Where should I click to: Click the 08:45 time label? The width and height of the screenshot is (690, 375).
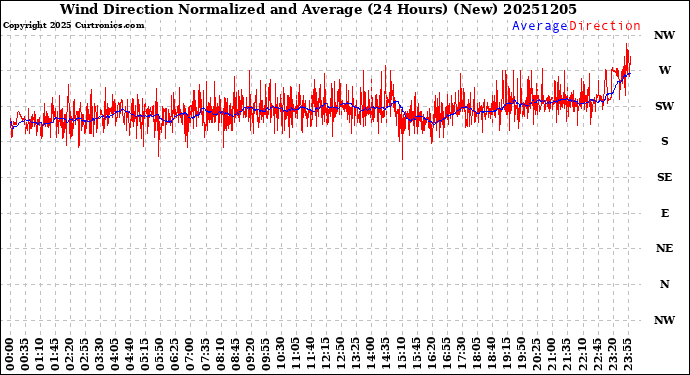(x=235, y=354)
